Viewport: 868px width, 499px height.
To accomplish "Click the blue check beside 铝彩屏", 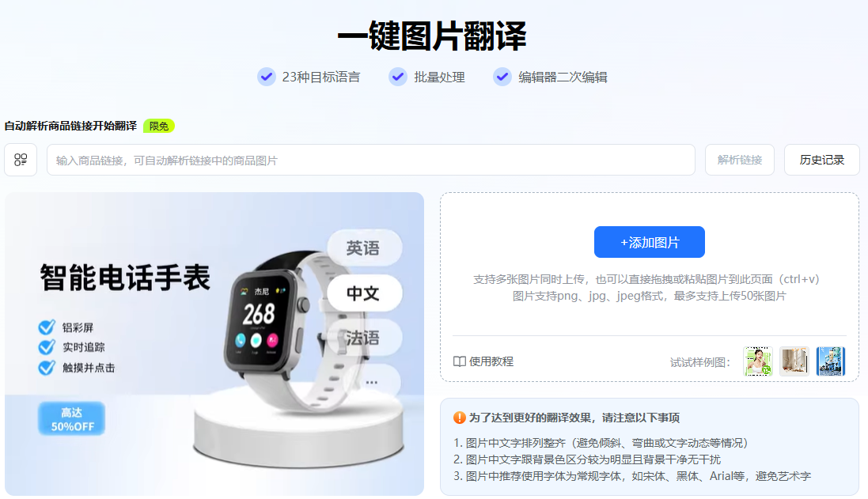I will click(47, 327).
